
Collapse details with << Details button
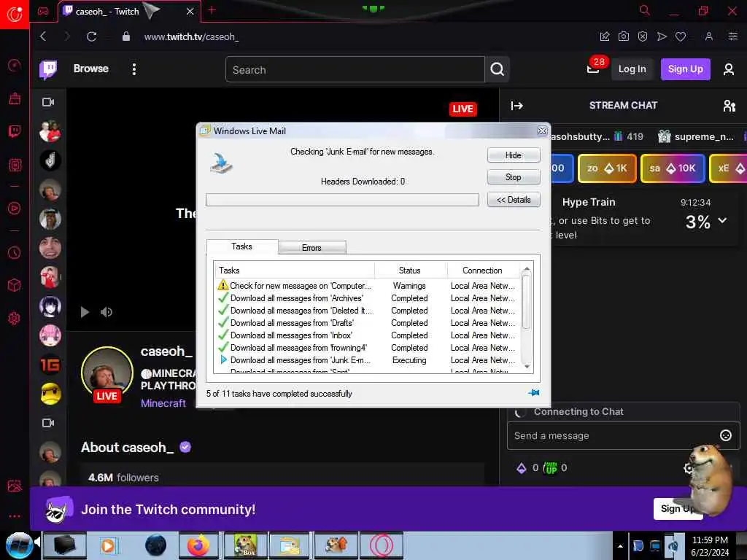tap(514, 200)
